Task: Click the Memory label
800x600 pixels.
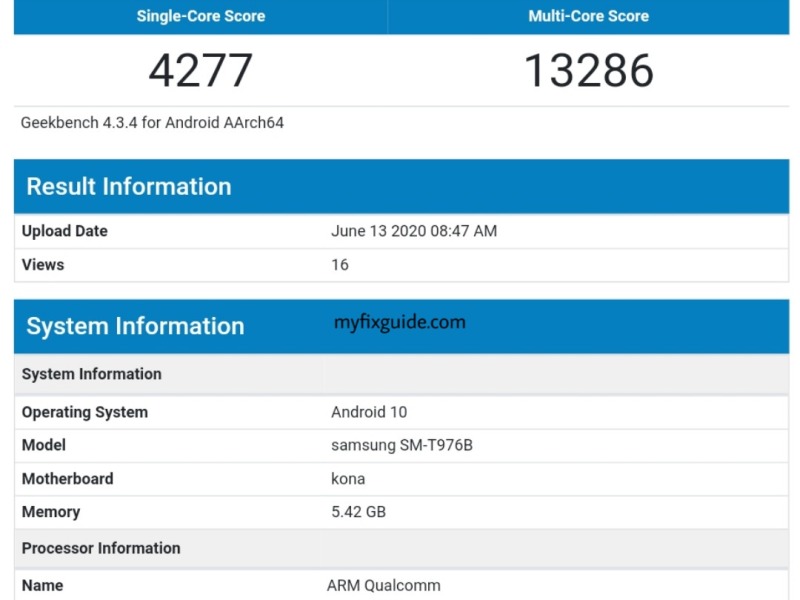Action: coord(51,512)
